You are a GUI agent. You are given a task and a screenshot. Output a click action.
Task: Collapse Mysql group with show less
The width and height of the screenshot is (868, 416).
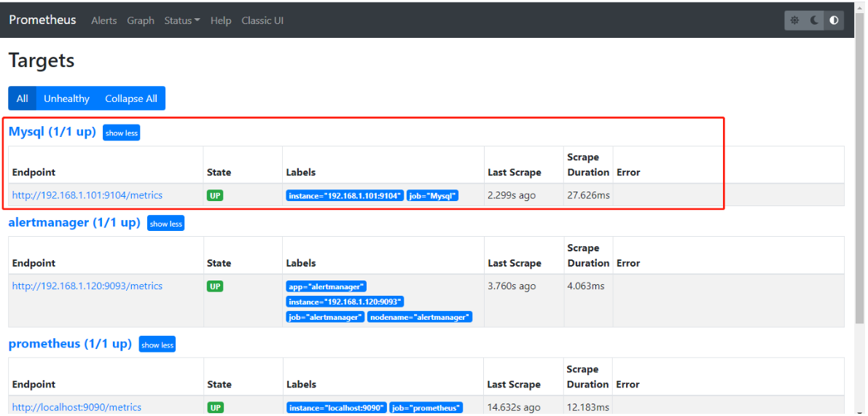coord(121,133)
